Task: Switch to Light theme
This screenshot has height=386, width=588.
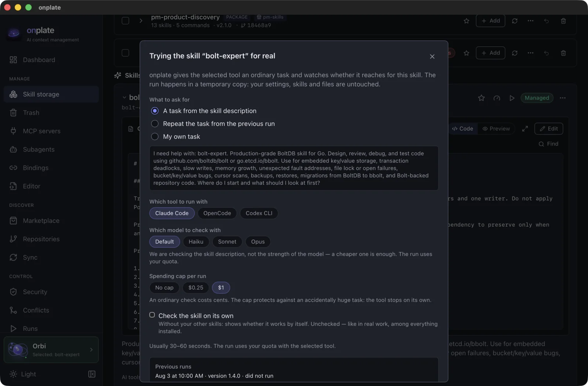Action: (x=23, y=374)
